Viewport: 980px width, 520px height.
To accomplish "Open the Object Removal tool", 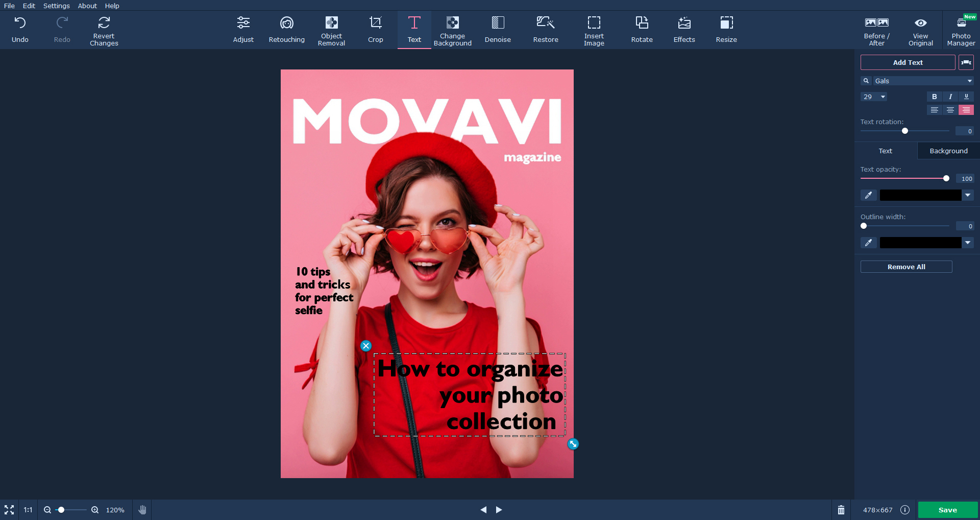I will click(331, 30).
